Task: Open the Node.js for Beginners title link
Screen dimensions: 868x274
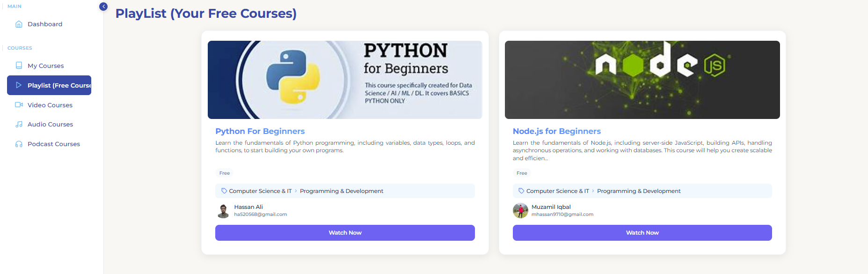Action: (x=556, y=131)
